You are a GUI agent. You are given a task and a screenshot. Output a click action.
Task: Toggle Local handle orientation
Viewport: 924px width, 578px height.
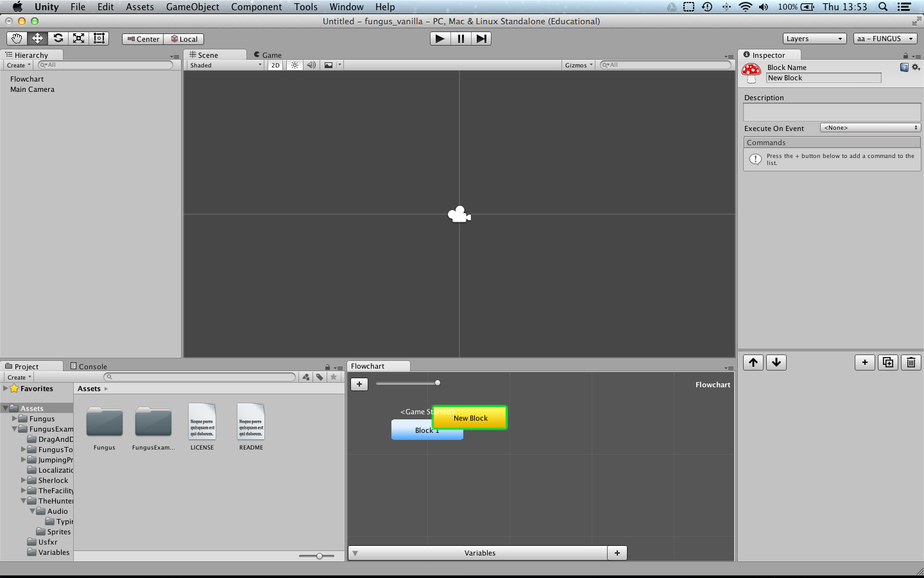pos(184,39)
